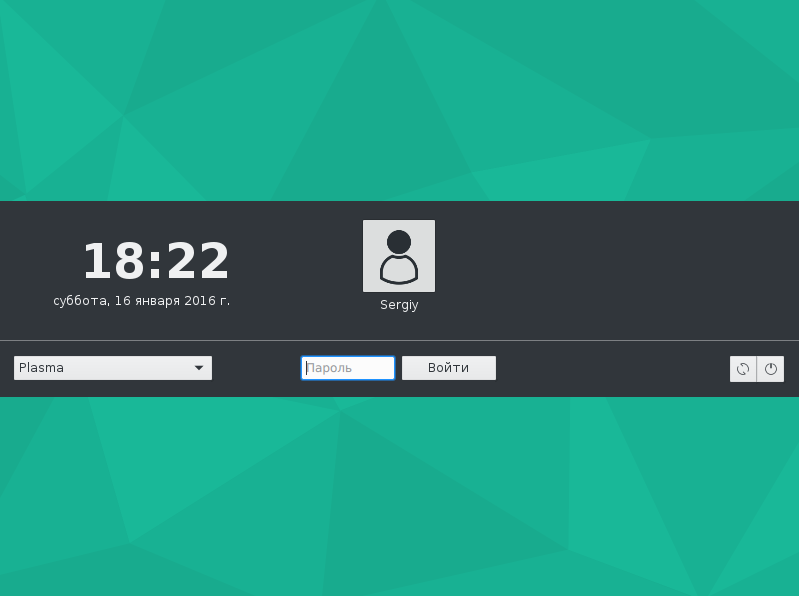
Task: Open the Plasma session dropdown
Action: pyautogui.click(x=113, y=368)
